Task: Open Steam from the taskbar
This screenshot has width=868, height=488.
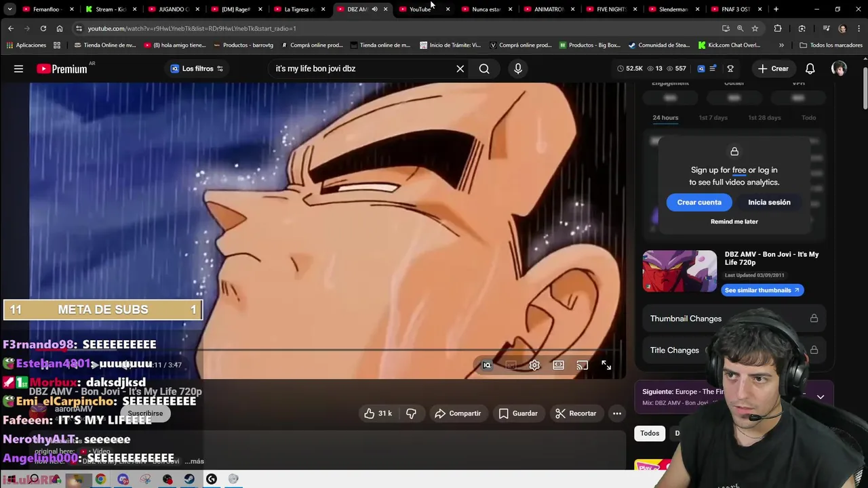Action: pos(189,479)
